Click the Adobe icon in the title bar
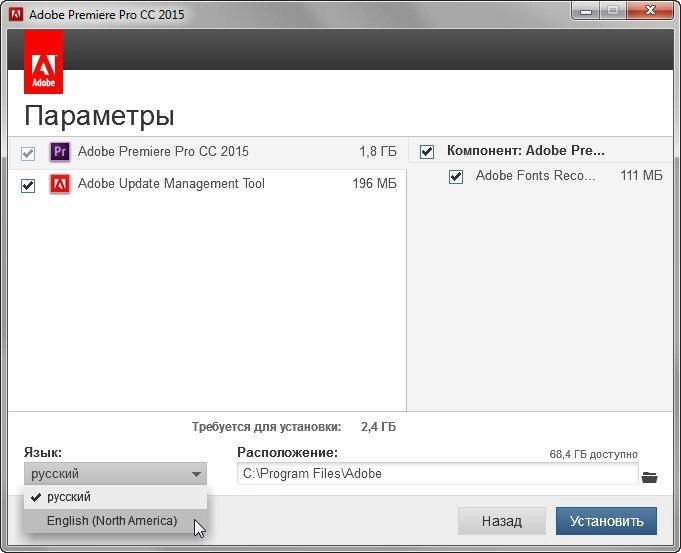This screenshot has width=681, height=553. click(16, 14)
